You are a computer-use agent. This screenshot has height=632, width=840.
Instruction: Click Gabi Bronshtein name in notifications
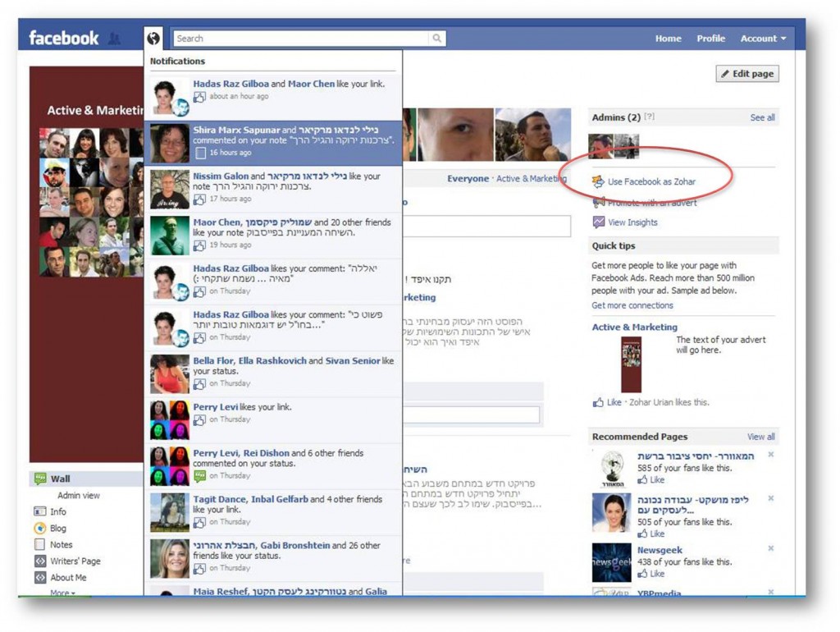[295, 545]
